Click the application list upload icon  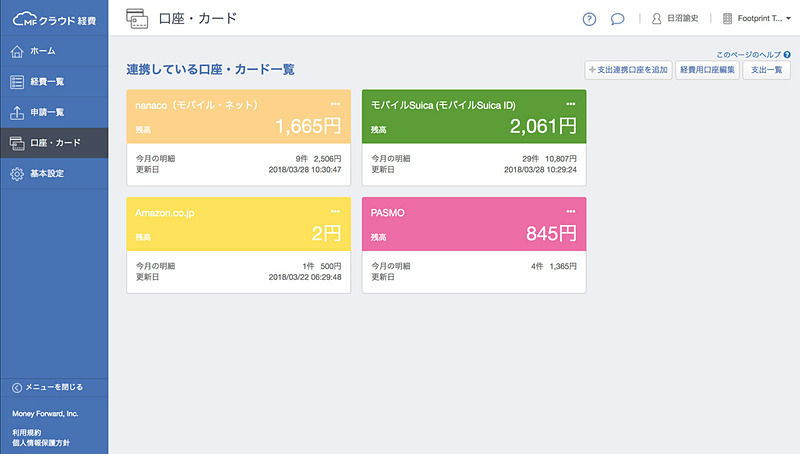(x=17, y=112)
